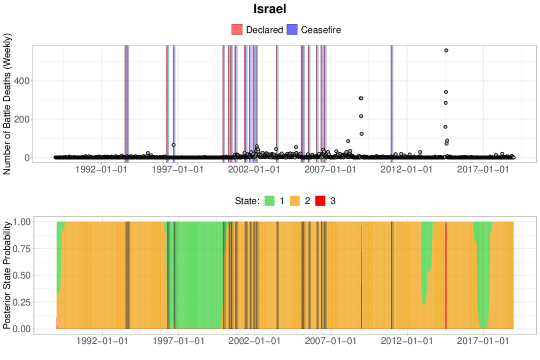The image size is (540, 360).
Task: Click the blue Ceasefire legend swatch
Action: [x=292, y=30]
